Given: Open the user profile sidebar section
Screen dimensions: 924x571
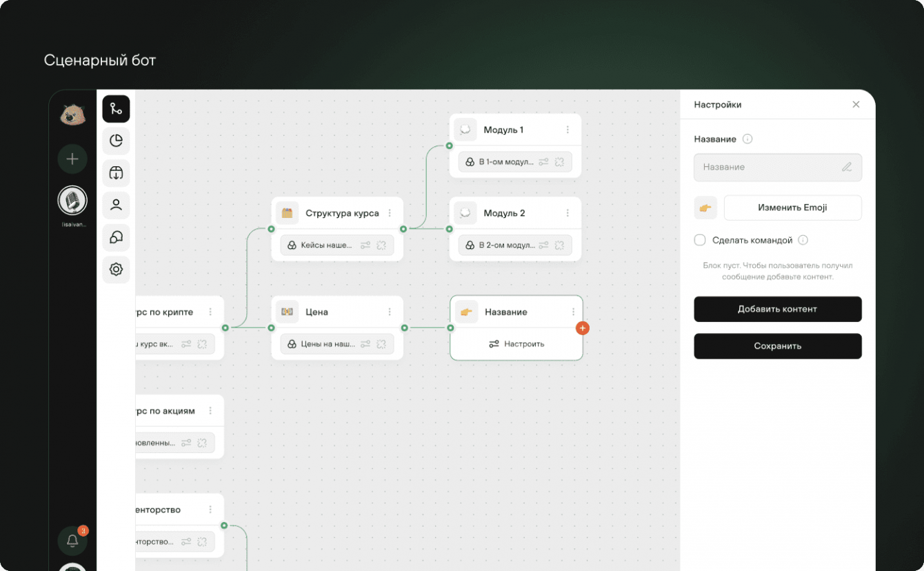Looking at the screenshot, I should click(x=116, y=205).
